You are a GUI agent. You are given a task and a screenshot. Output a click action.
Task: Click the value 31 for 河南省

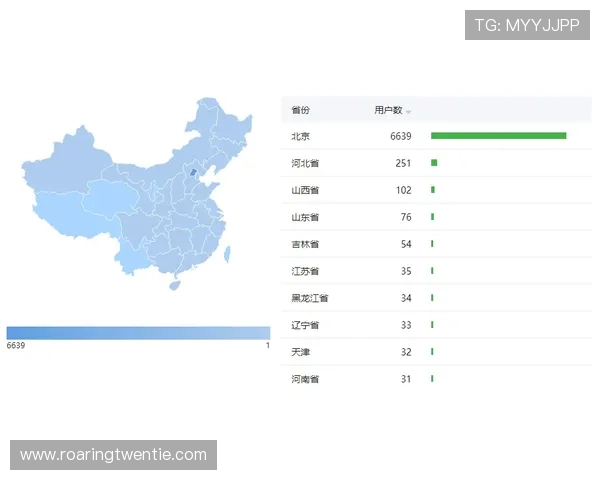click(x=406, y=379)
